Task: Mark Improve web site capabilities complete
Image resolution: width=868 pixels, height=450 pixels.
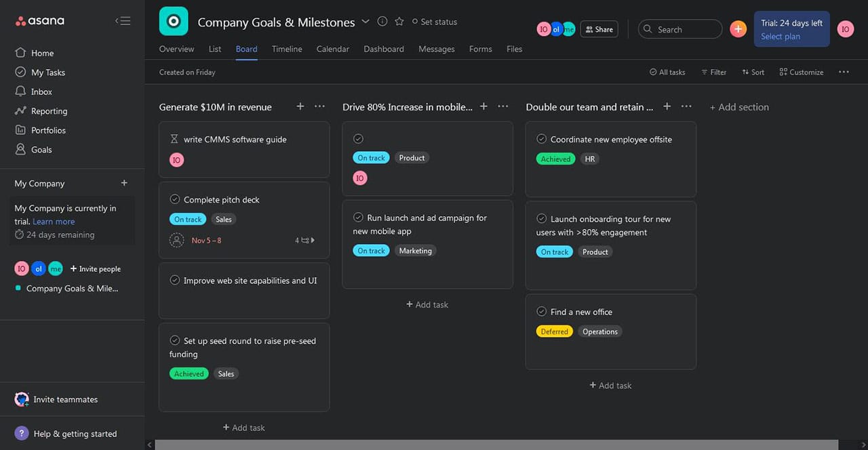Action: [x=174, y=280]
